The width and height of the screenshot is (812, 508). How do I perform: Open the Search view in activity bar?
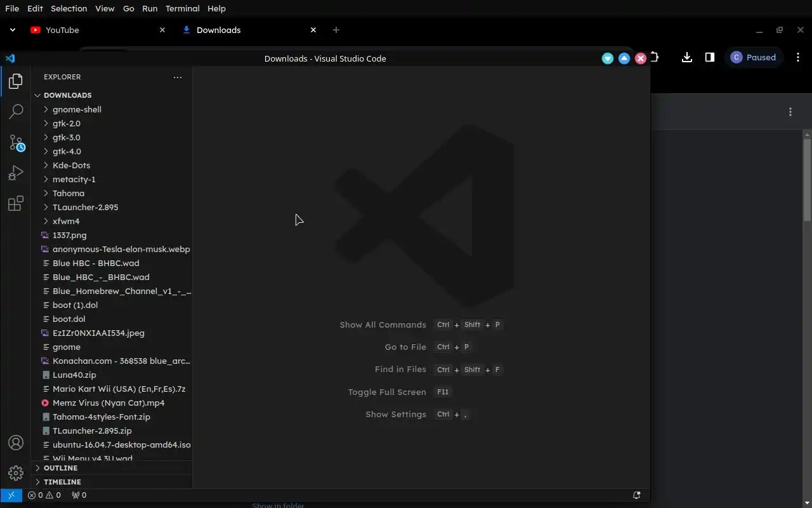(16, 112)
